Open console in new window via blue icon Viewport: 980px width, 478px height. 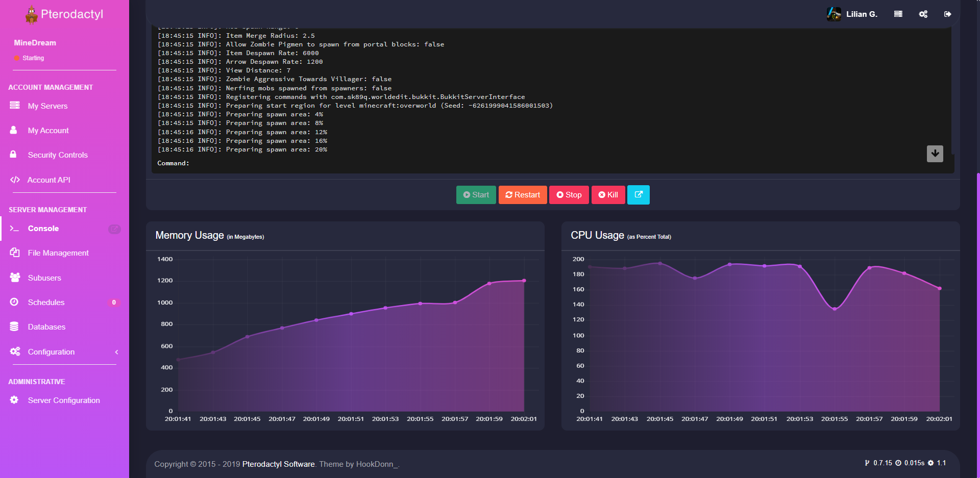pos(638,195)
